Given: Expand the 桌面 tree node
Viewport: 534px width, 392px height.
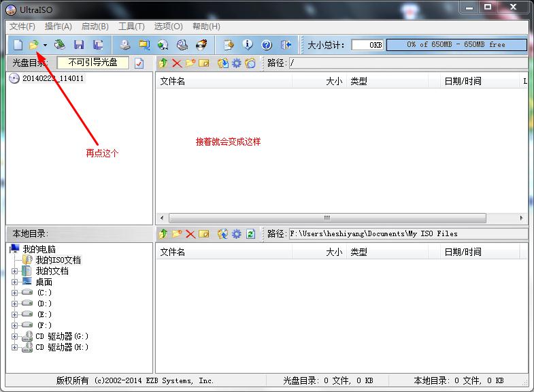Looking at the screenshot, I should pos(14,282).
